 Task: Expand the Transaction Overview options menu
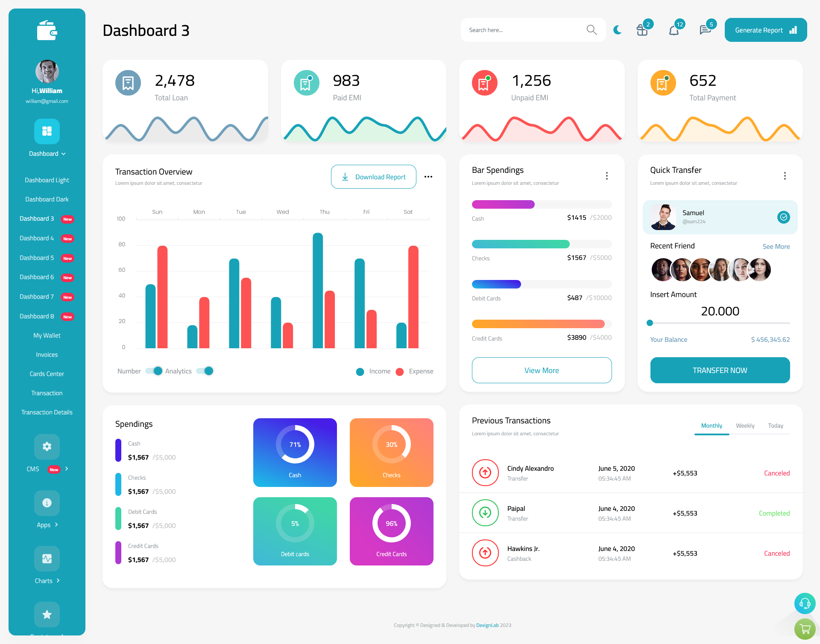(x=429, y=177)
